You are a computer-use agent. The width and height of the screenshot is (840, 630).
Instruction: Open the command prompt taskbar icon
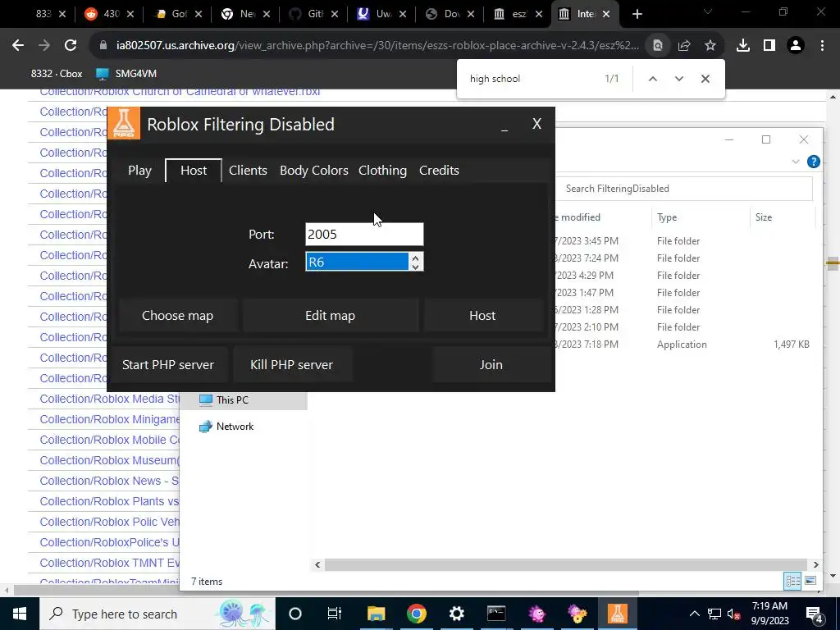496,614
